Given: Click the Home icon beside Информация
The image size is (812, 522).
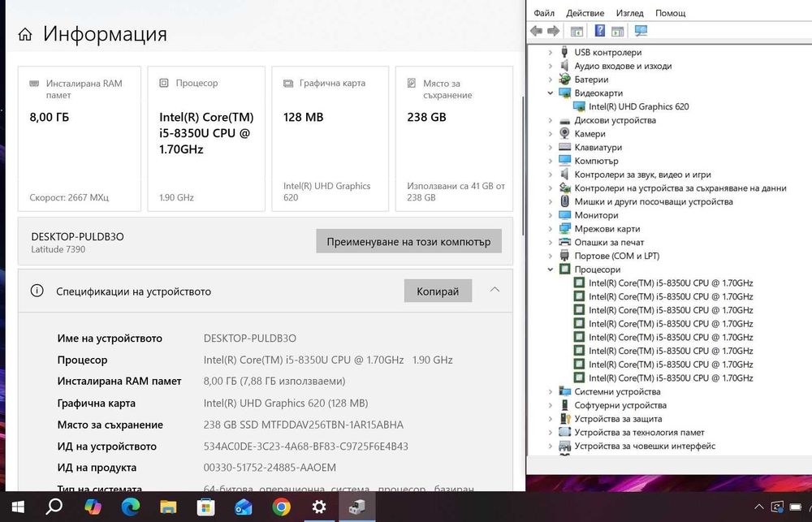Looking at the screenshot, I should pos(25,35).
